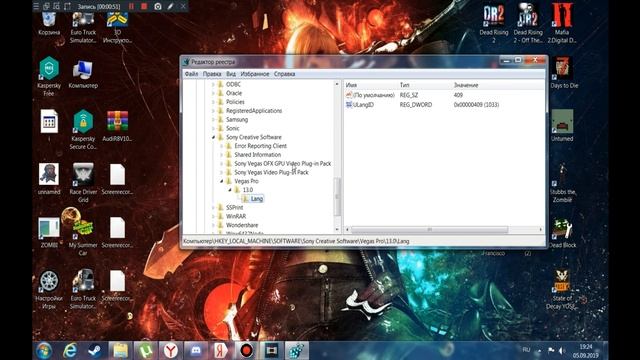Expand the WinRAR key arrow
Viewport: 640px width, 360px height.
(213, 216)
